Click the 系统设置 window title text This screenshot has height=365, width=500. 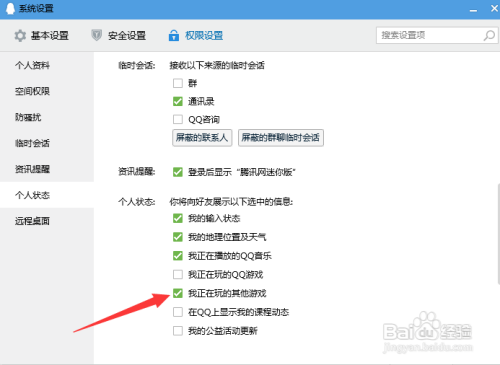click(x=36, y=8)
